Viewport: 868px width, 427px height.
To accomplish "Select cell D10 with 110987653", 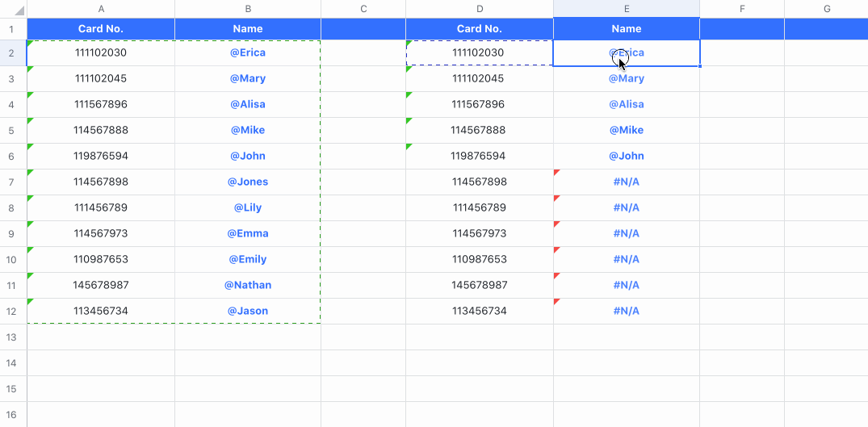I will point(480,259).
